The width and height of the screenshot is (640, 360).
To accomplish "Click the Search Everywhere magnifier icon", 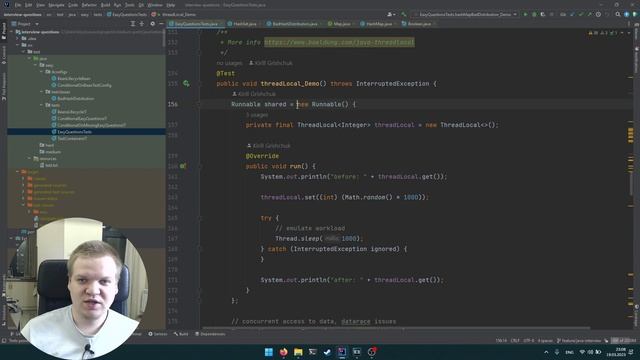I will pyautogui.click(x=618, y=14).
